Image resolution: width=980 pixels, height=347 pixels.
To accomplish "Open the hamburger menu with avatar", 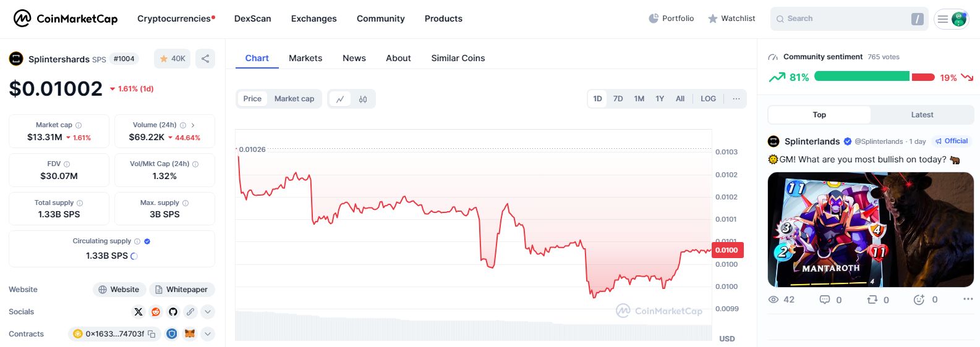I will coord(952,19).
